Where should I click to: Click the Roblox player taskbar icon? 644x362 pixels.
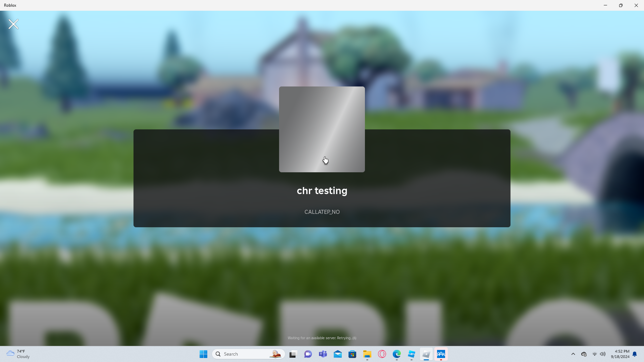click(426, 354)
